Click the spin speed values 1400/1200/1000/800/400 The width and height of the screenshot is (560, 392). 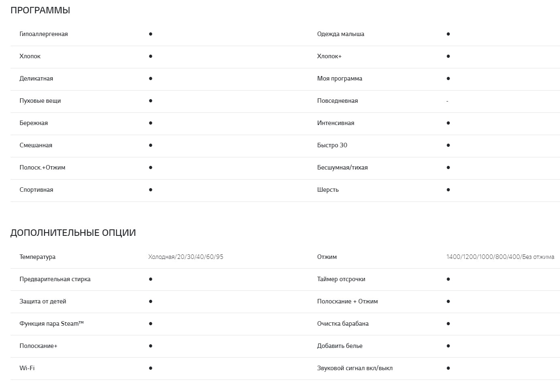coord(500,257)
